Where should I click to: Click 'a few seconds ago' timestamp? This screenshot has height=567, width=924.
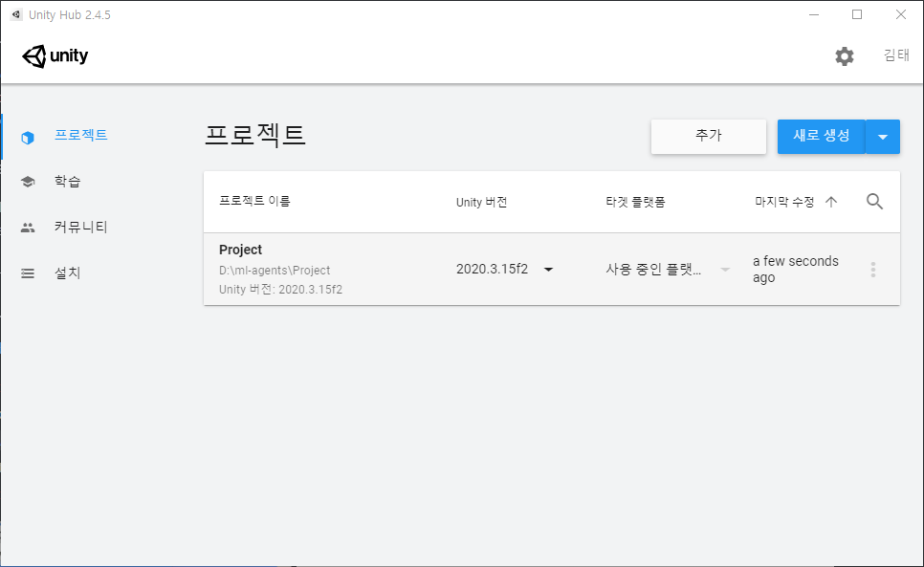[x=796, y=269]
